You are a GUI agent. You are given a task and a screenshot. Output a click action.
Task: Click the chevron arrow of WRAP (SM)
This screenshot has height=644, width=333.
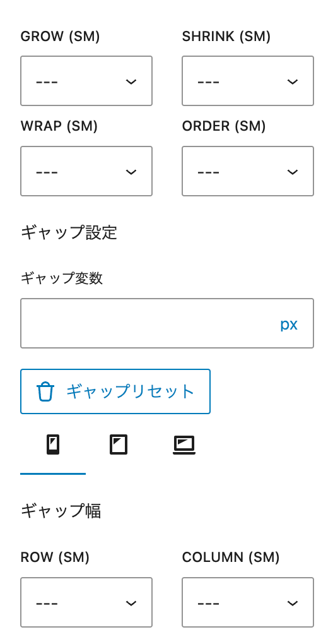131,172
